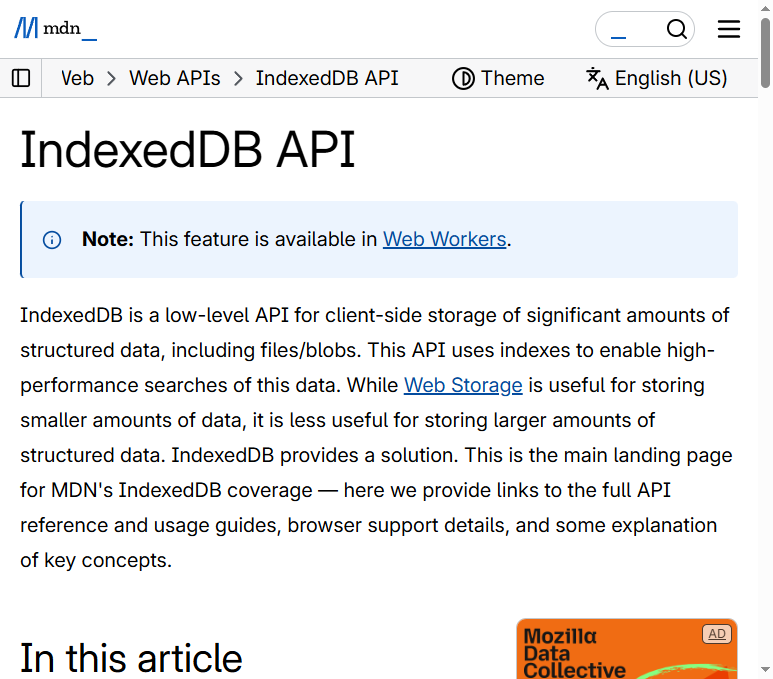Click the scrollbar up arrow
This screenshot has height=679, width=773.
765,8
